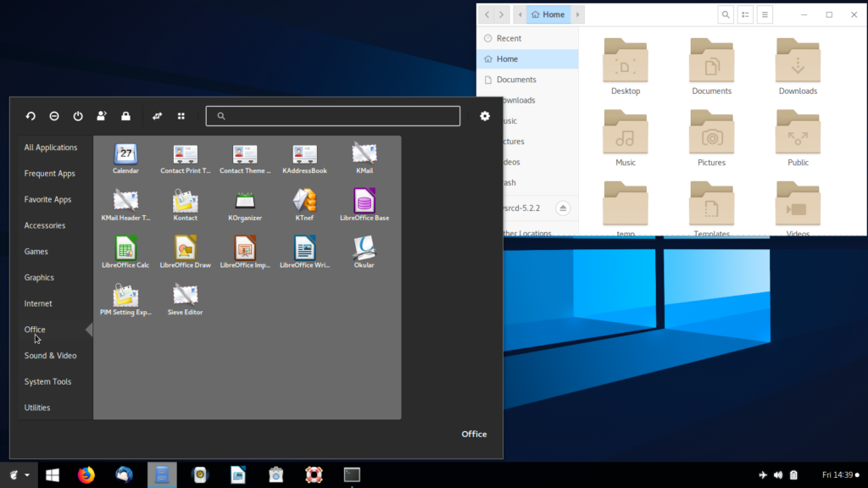Launch the KTnef viewer
The image size is (868, 488).
[304, 206]
